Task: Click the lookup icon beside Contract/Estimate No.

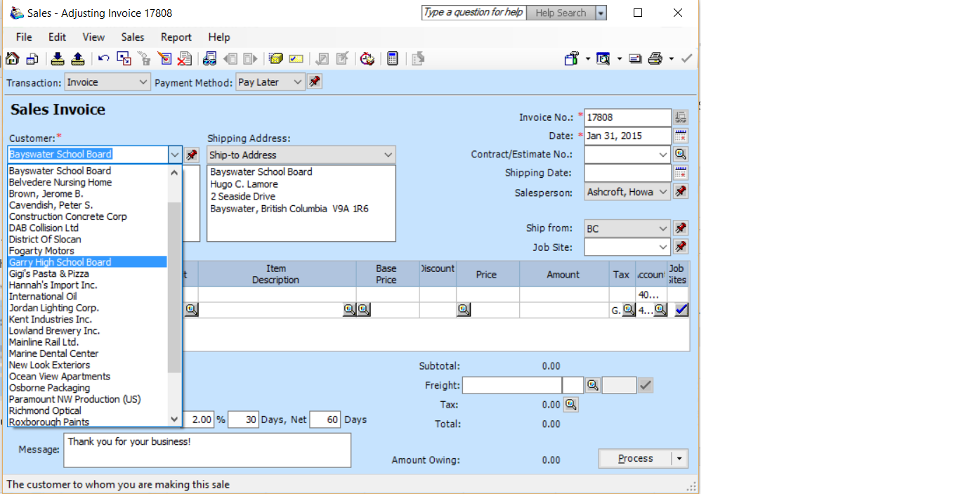Action: pyautogui.click(x=680, y=154)
